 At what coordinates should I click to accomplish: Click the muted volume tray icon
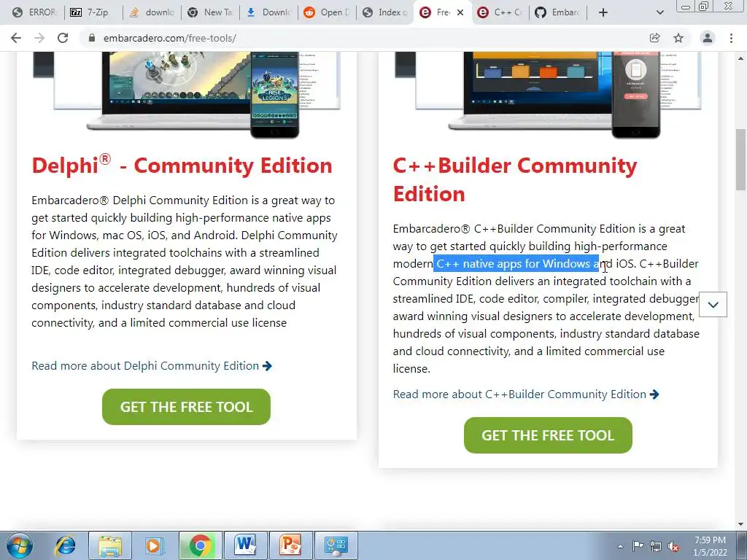coord(673,547)
